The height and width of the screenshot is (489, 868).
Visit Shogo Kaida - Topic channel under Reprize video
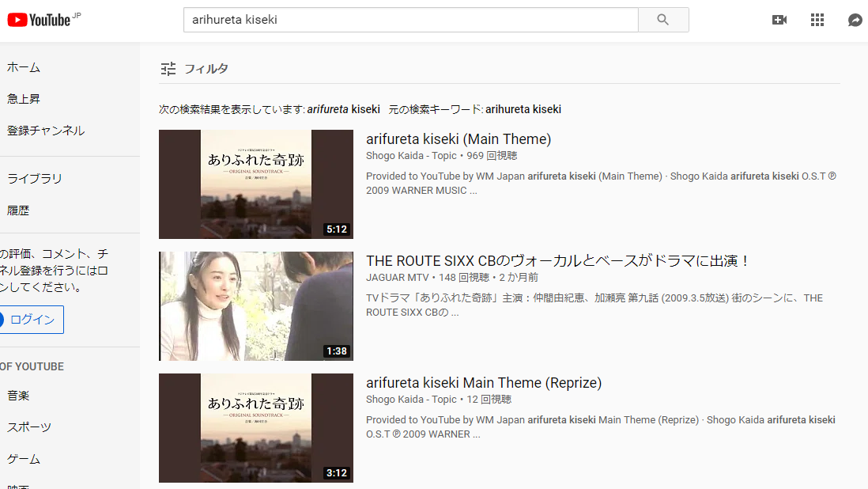coord(411,400)
